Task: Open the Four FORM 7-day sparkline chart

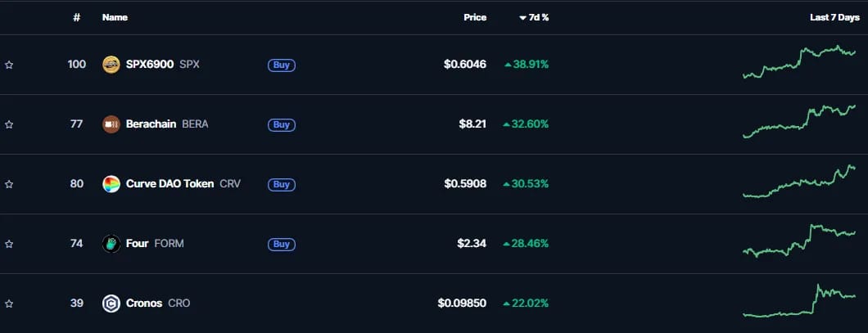Action: 798,241
